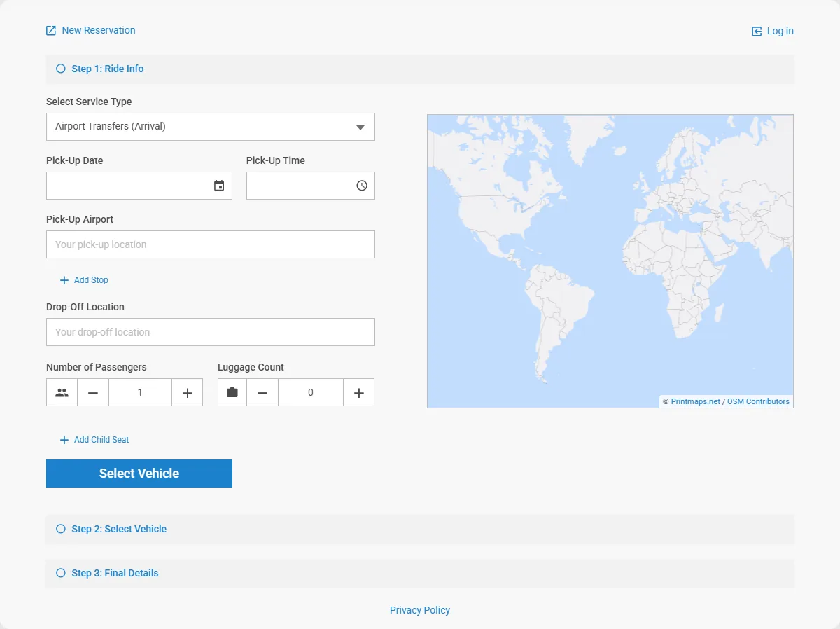Decrease the number of passengers

(x=93, y=393)
